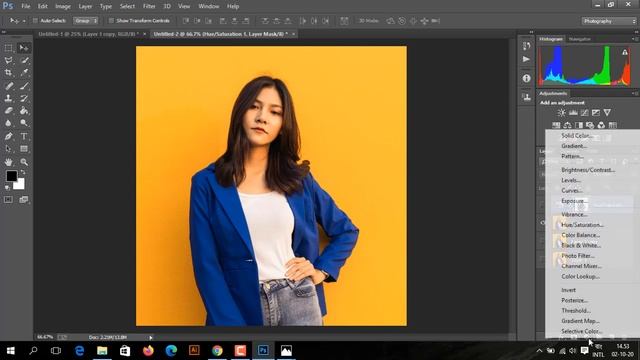Select the Move tool in toolbox
Viewport: 640px width, 360px height.
[x=24, y=48]
